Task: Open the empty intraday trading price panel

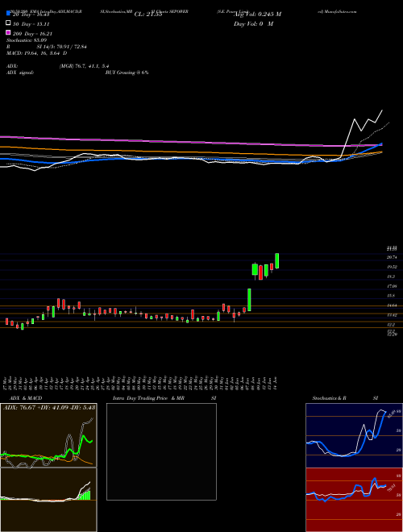Action: tap(161, 451)
